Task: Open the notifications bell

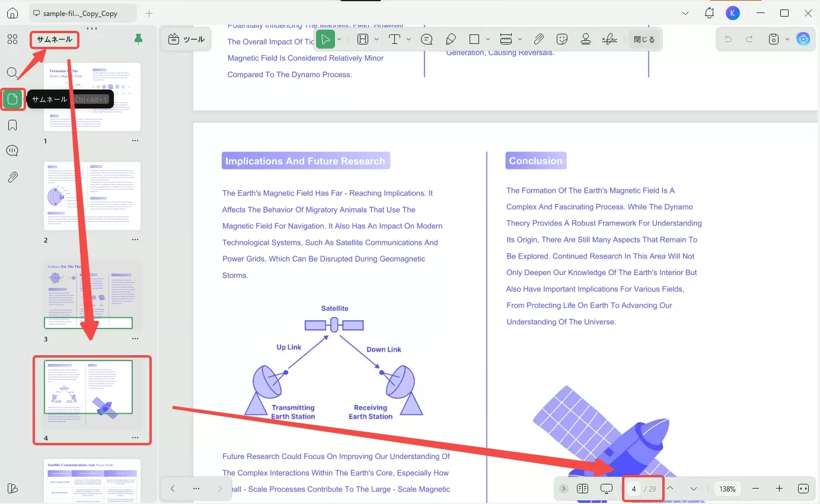Action: (710, 13)
